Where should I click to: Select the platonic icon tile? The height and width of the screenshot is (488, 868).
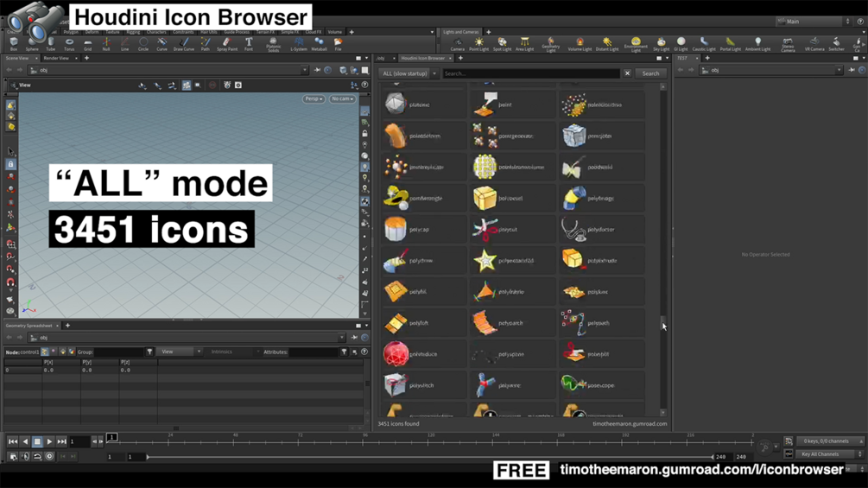point(424,105)
